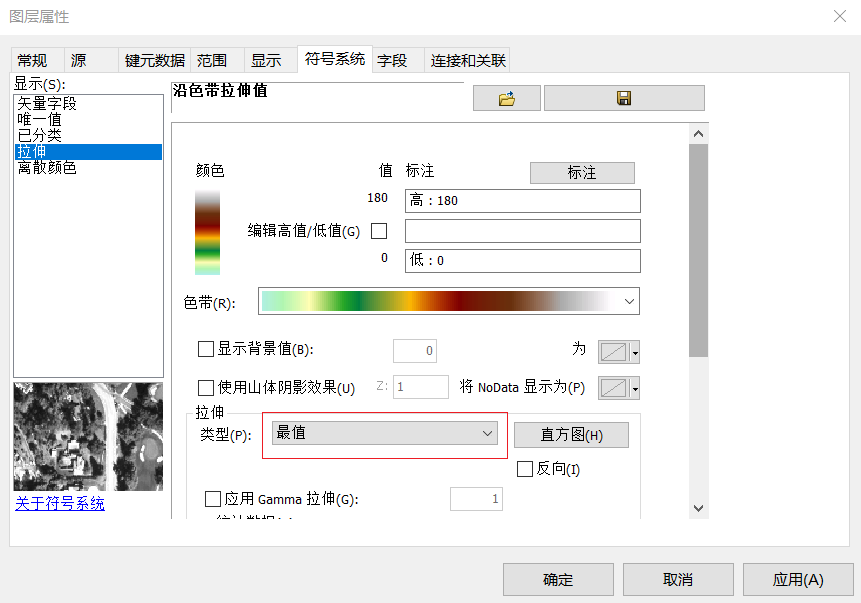This screenshot has height=603, width=861.
Task: Click the 应用(A) apply button
Action: coord(798,579)
